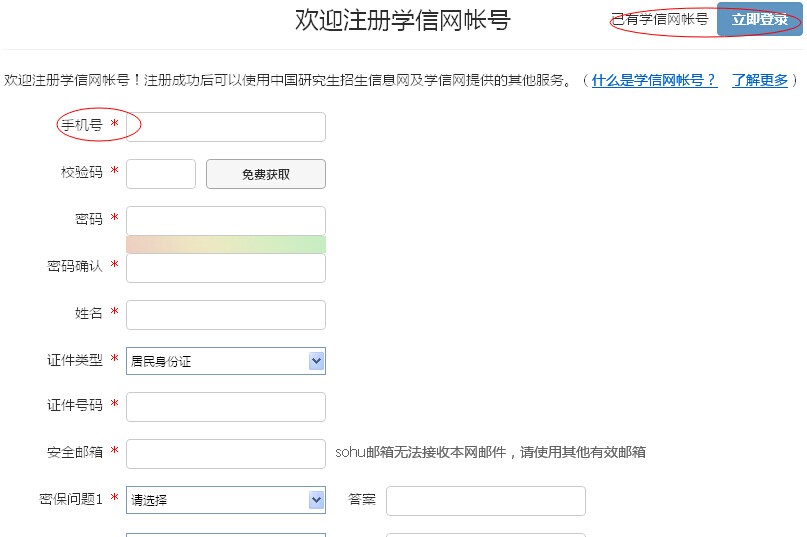Screen dimensions: 807x537
Task: Open the 密保问题1 请选择 dropdown
Action: tap(226, 500)
